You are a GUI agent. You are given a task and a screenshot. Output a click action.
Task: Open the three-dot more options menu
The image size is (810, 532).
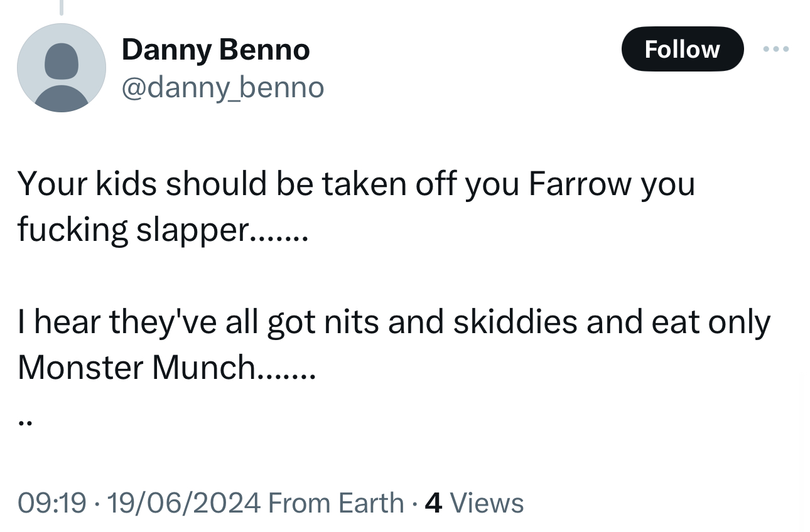775,49
